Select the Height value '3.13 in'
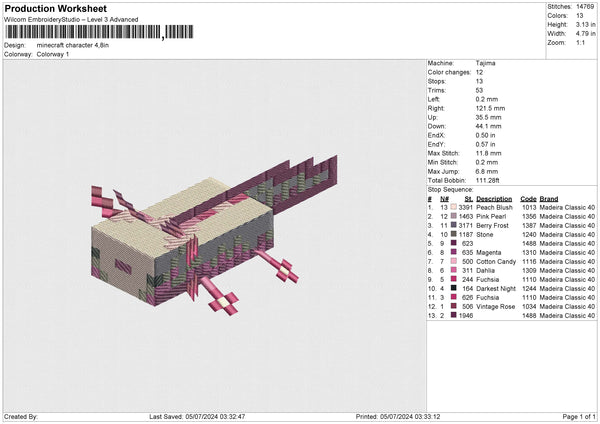Screen dimensions: 600x424 585,24
